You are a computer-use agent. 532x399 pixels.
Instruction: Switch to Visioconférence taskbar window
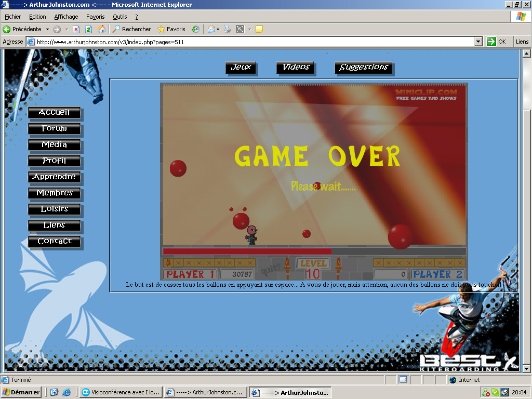click(121, 392)
